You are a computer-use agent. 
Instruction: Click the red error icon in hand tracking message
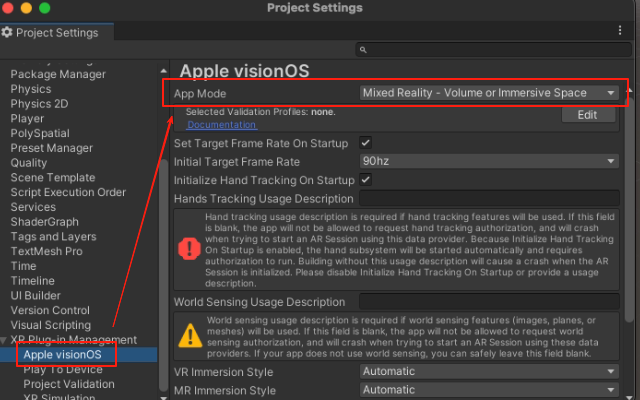point(189,249)
